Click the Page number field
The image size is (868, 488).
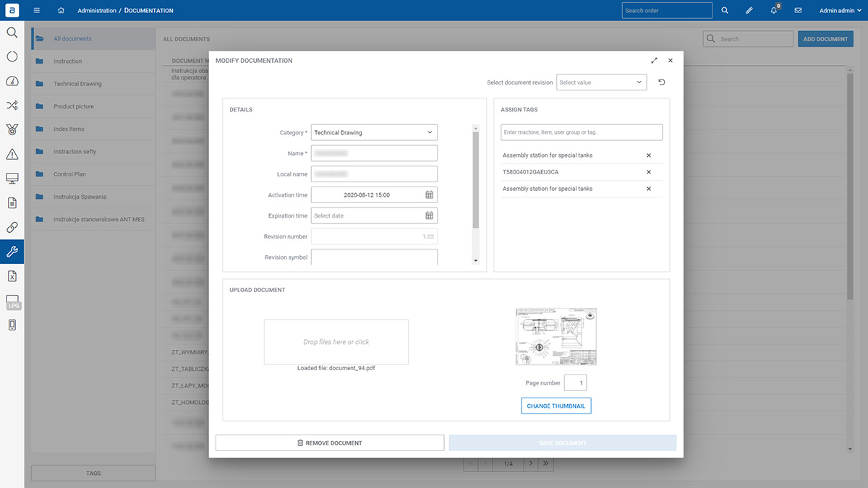tap(576, 382)
